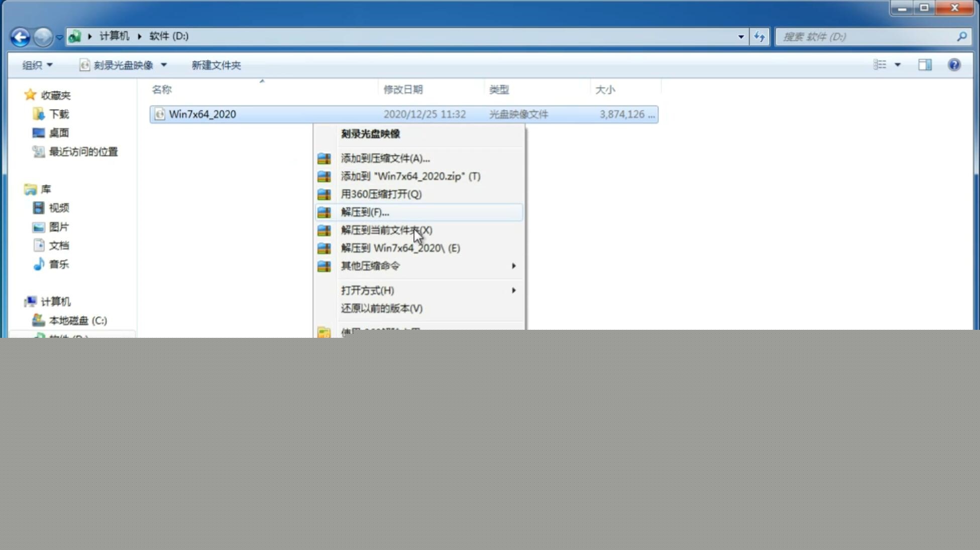Click the 收藏夹 star in sidebar
Screen dimensions: 980x550
[30, 95]
